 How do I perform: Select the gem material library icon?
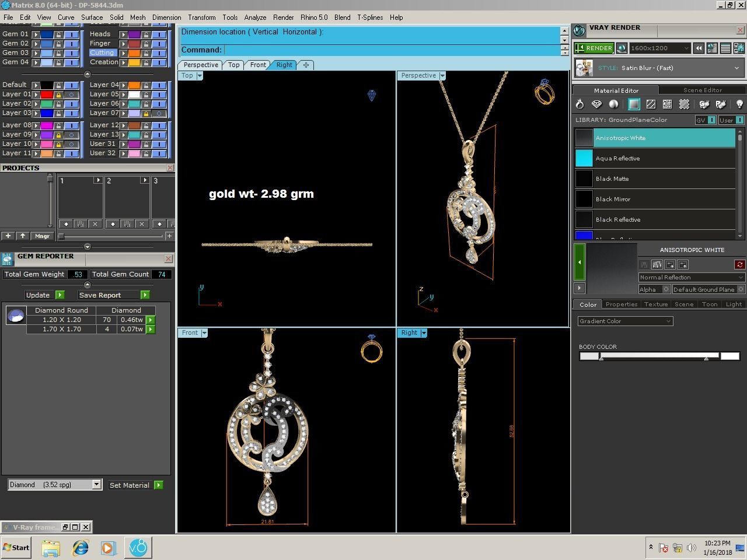596,104
